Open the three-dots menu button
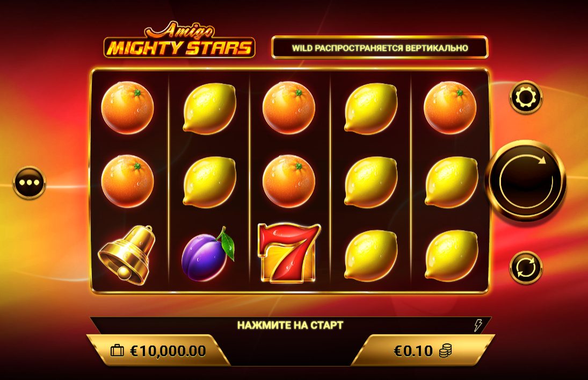The width and height of the screenshot is (588, 380). pos(29,183)
